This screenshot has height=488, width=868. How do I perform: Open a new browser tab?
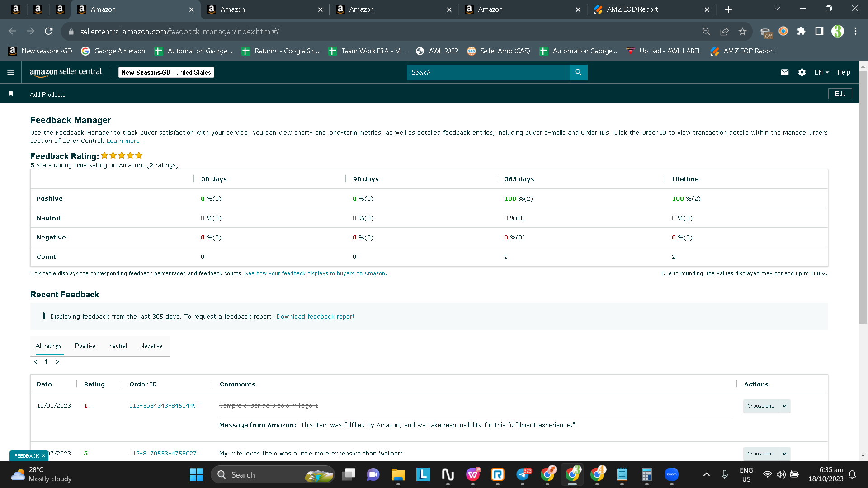click(728, 9)
